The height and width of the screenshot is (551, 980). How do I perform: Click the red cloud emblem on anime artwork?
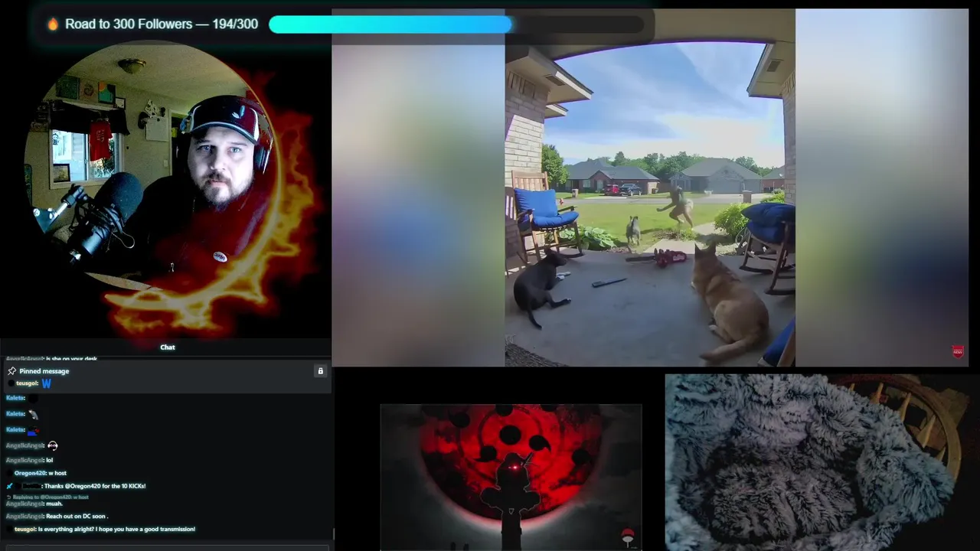point(628,537)
